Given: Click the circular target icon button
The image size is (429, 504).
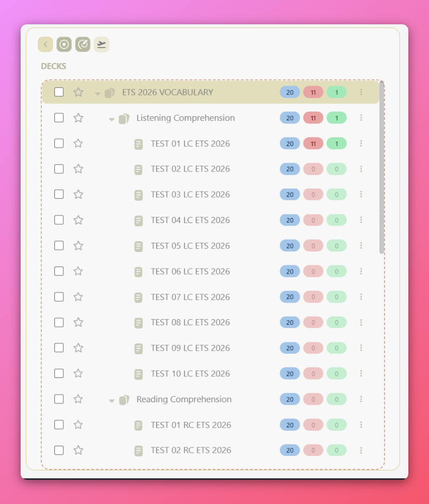Looking at the screenshot, I should tap(64, 44).
